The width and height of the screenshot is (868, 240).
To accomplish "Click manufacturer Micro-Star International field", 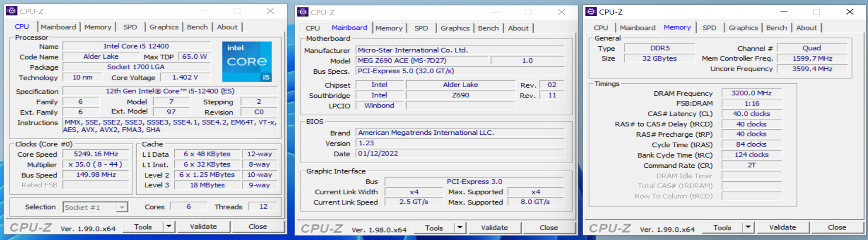I will click(460, 50).
